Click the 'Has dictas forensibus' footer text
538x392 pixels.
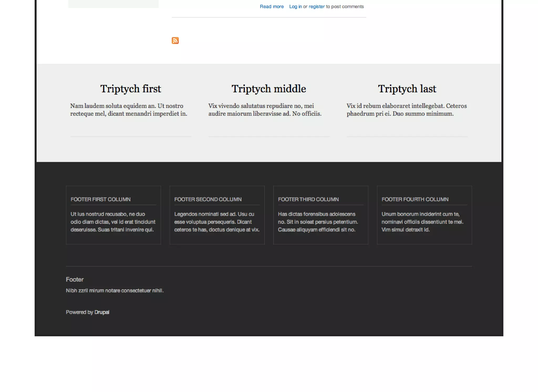point(318,222)
